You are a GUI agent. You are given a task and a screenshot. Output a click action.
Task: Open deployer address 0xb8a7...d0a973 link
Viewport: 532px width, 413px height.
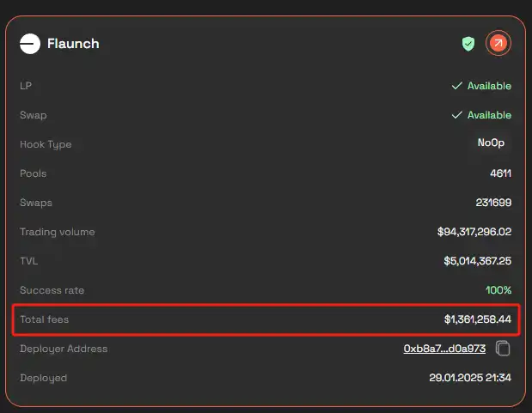(444, 349)
